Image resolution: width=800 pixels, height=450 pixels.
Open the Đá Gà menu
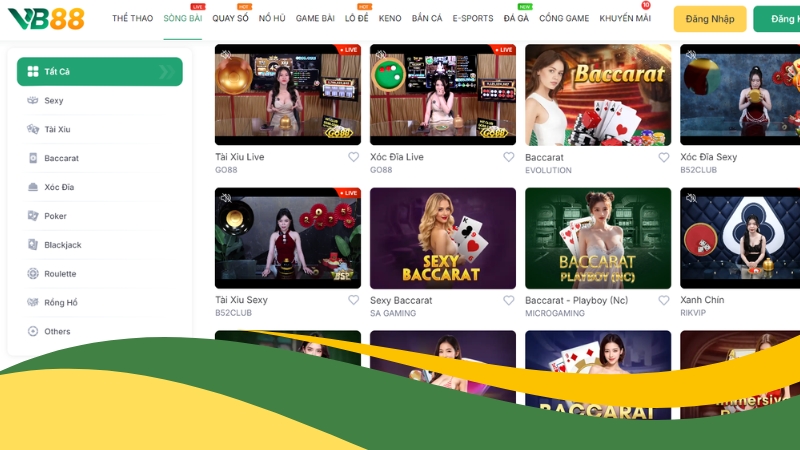pos(516,18)
